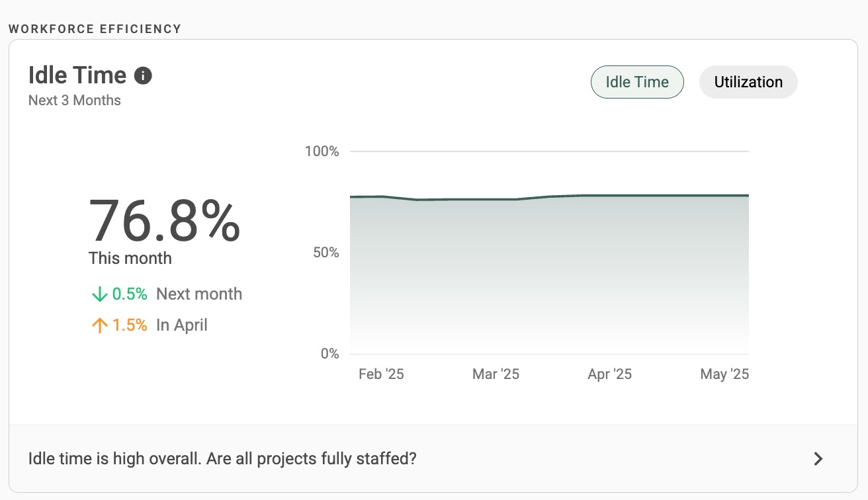This screenshot has height=500, width=868.
Task: Click the Mar '25 axis label
Action: pos(496,374)
